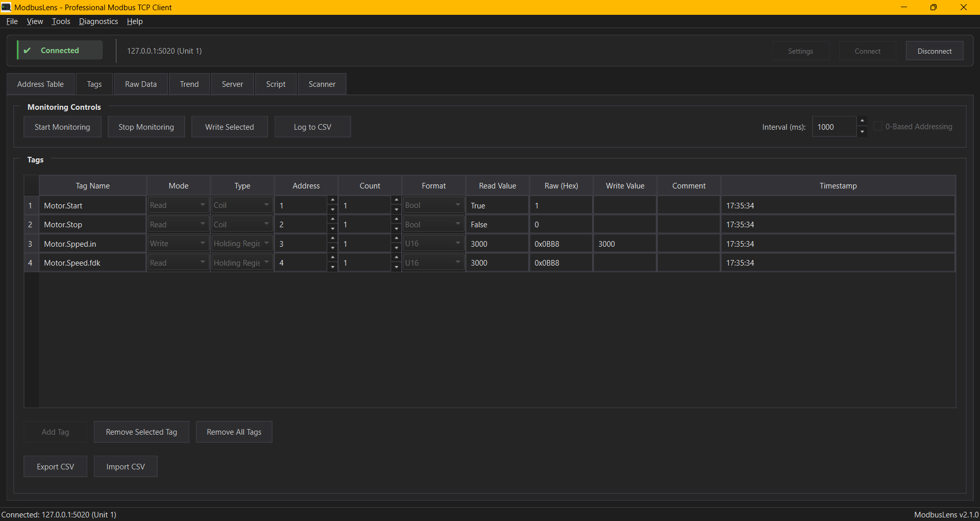Click Export CSV button
Image resolution: width=980 pixels, height=521 pixels.
tap(56, 467)
